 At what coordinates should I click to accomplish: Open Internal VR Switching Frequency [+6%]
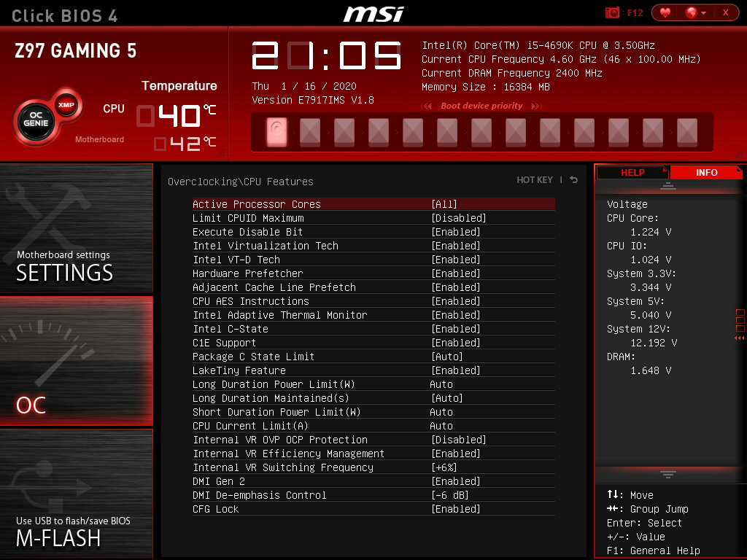373,467
